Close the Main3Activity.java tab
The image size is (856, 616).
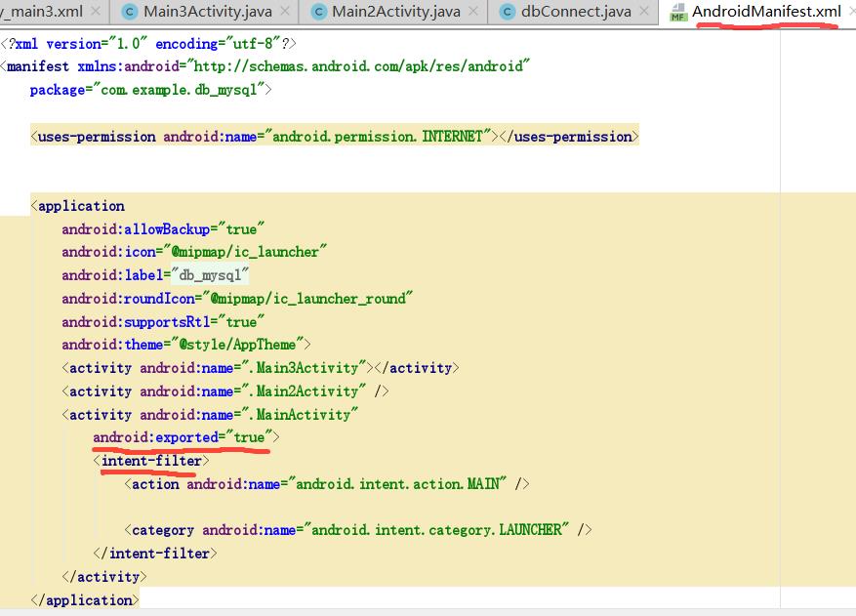tap(285, 11)
